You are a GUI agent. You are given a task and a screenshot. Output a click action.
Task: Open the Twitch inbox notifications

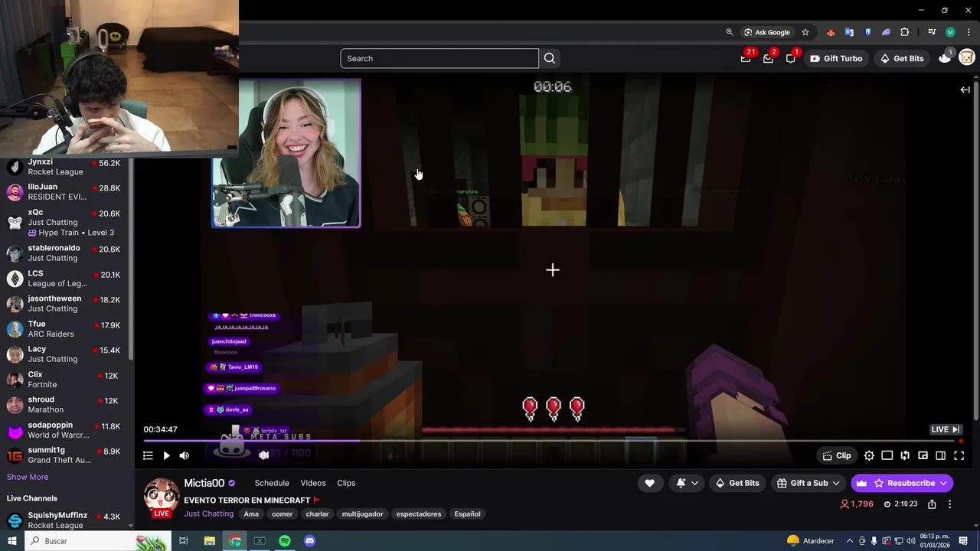[768, 58]
